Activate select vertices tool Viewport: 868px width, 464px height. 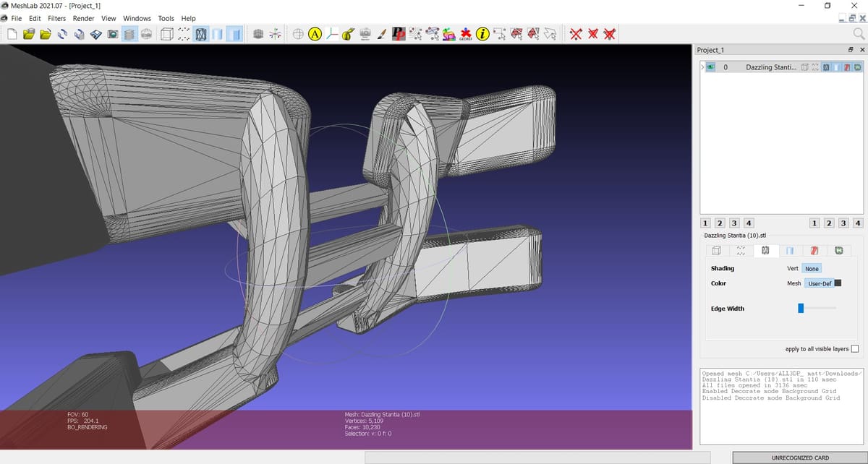coord(499,34)
